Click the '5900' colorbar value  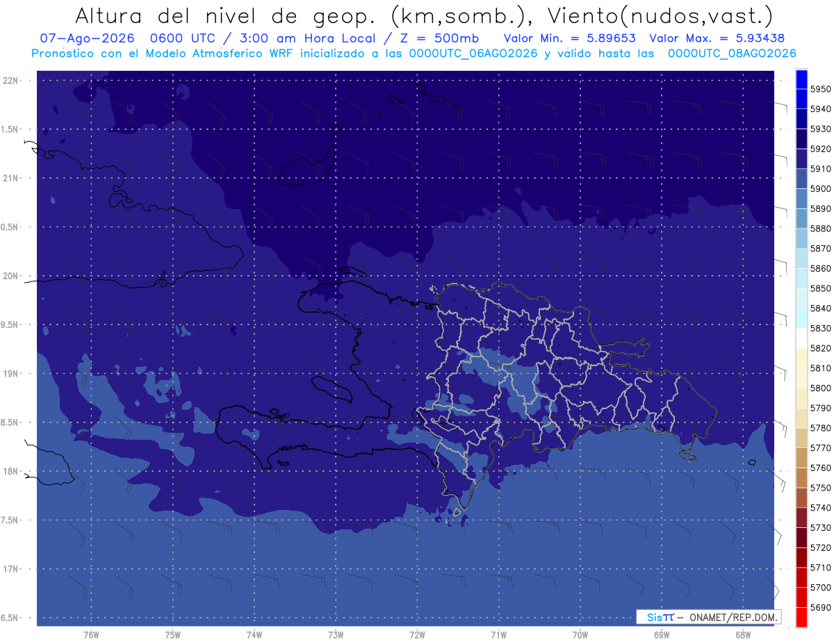[x=820, y=189]
